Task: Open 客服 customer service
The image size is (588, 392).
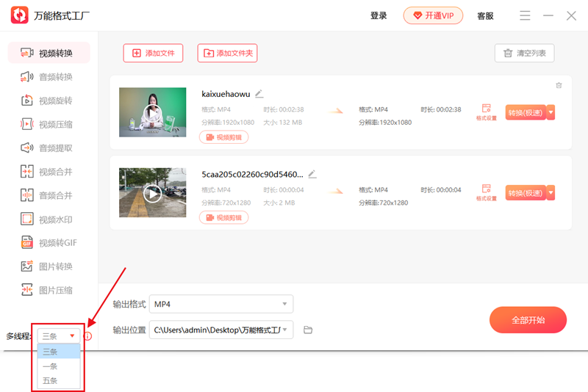Action: coord(485,15)
